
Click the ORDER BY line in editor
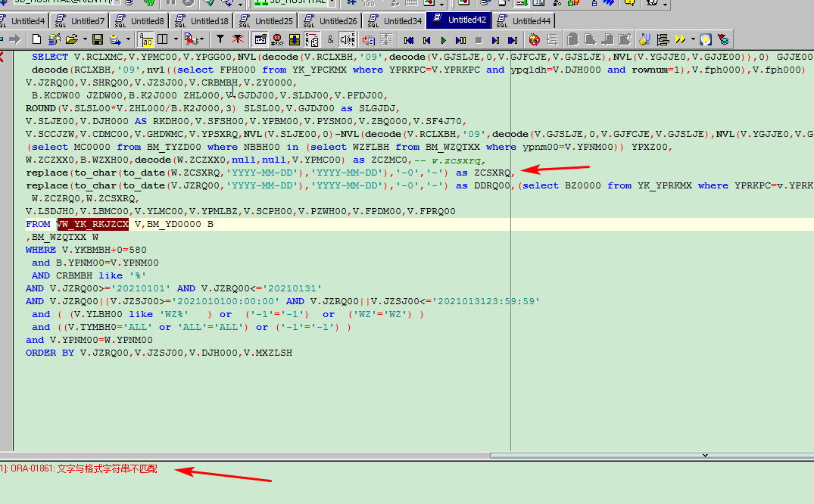coord(159,353)
